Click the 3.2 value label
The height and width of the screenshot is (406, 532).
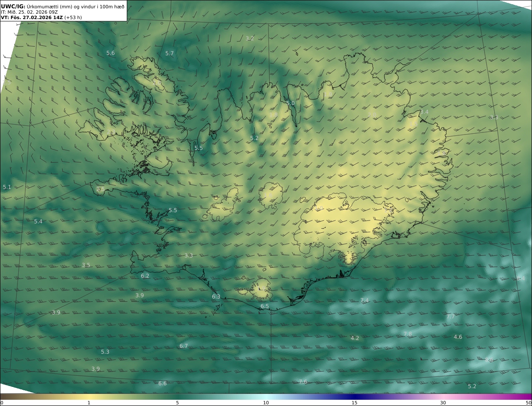(x=250, y=38)
